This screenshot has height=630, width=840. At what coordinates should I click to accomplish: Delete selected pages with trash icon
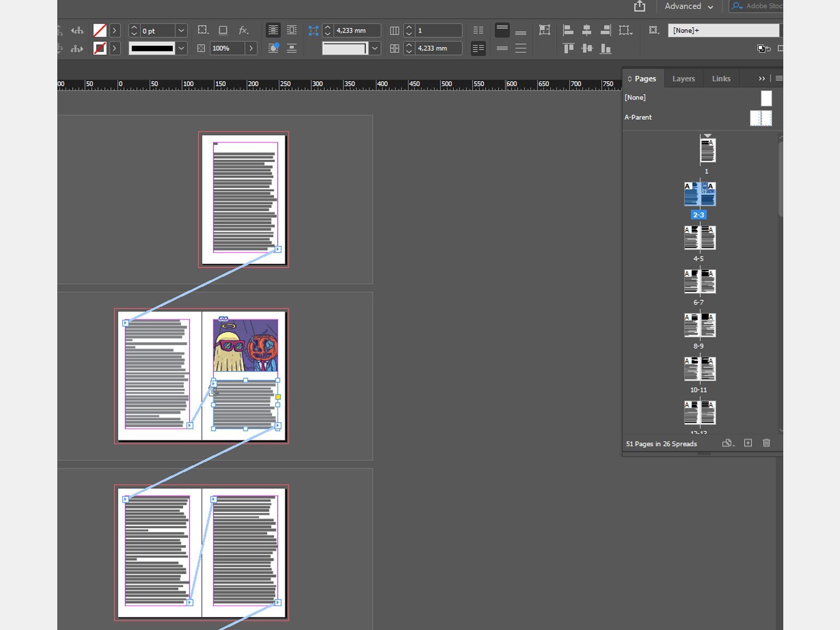click(766, 443)
